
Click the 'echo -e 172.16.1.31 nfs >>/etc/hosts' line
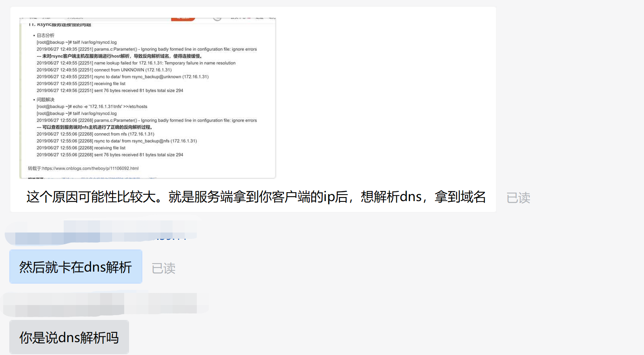click(92, 106)
